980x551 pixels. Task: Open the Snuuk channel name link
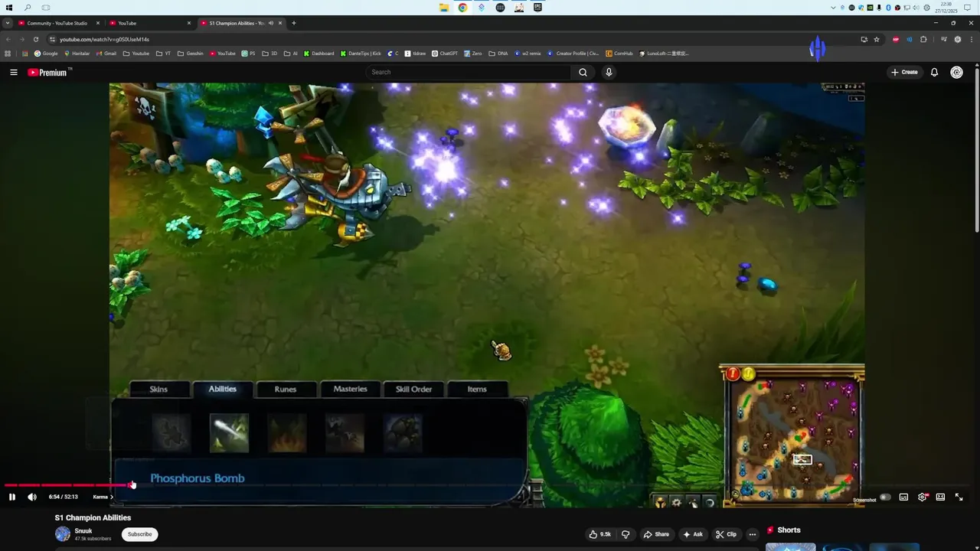[x=83, y=530]
